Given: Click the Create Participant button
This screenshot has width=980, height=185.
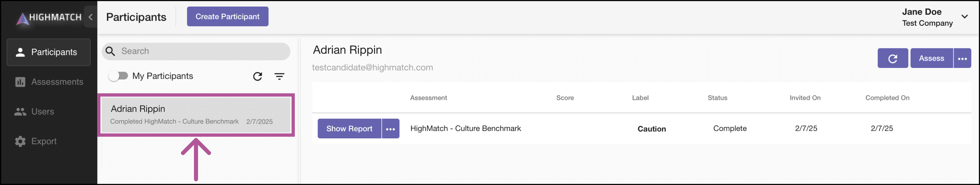Looking at the screenshot, I should [x=227, y=16].
